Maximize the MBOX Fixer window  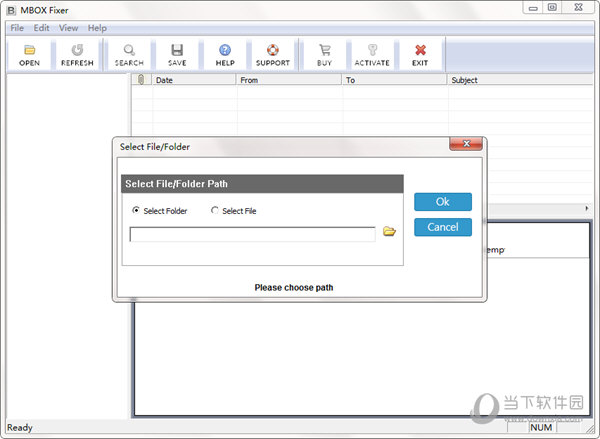pos(552,8)
